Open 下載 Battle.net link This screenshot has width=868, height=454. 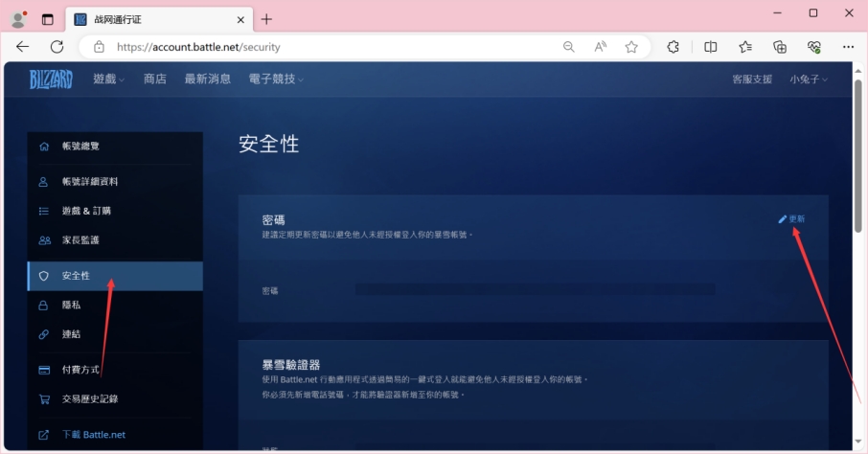[94, 435]
